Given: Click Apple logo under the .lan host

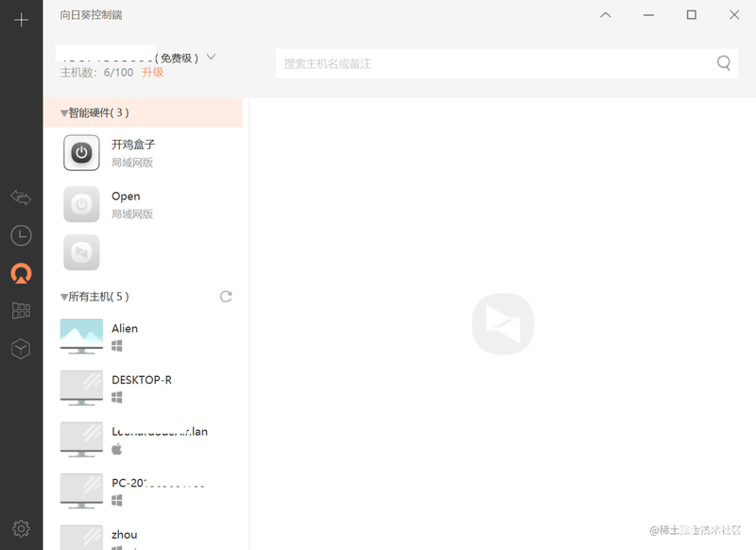Looking at the screenshot, I should [116, 449].
